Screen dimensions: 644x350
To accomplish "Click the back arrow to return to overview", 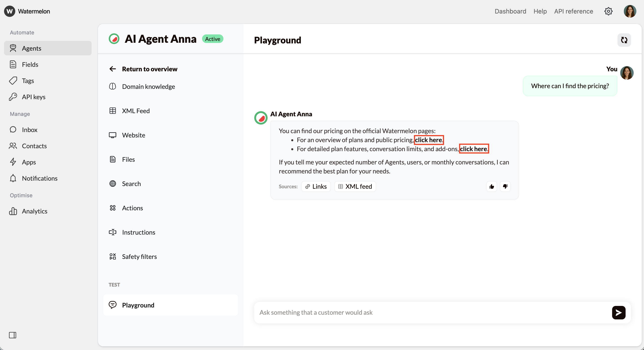I will [112, 69].
